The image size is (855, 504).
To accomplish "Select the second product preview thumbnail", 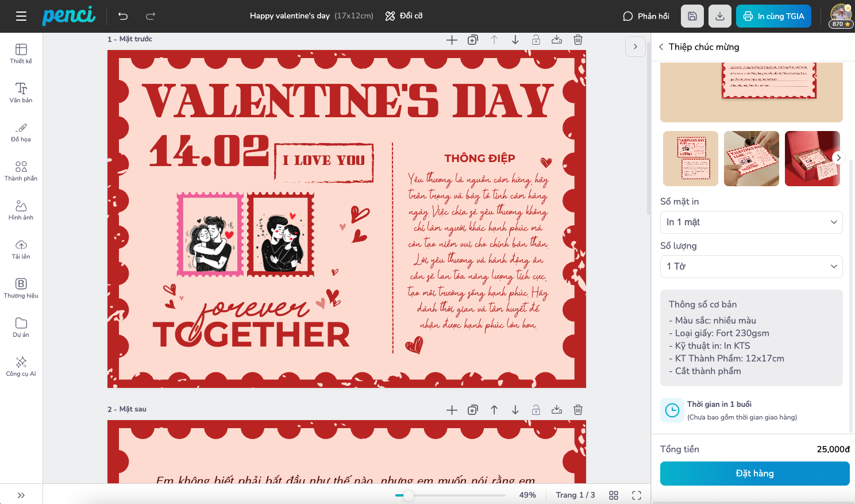I will [x=752, y=159].
